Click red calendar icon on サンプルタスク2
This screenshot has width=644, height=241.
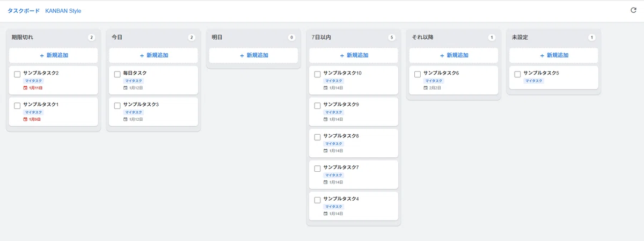coord(25,87)
